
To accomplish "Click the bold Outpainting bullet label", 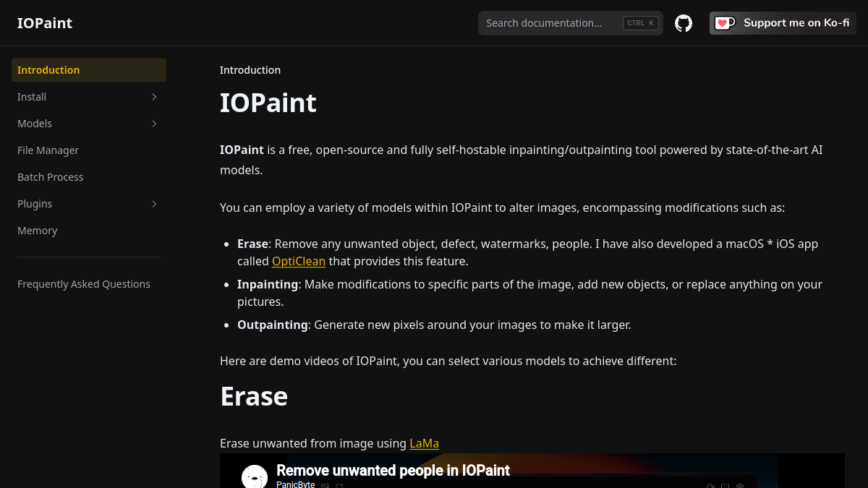I will [273, 325].
